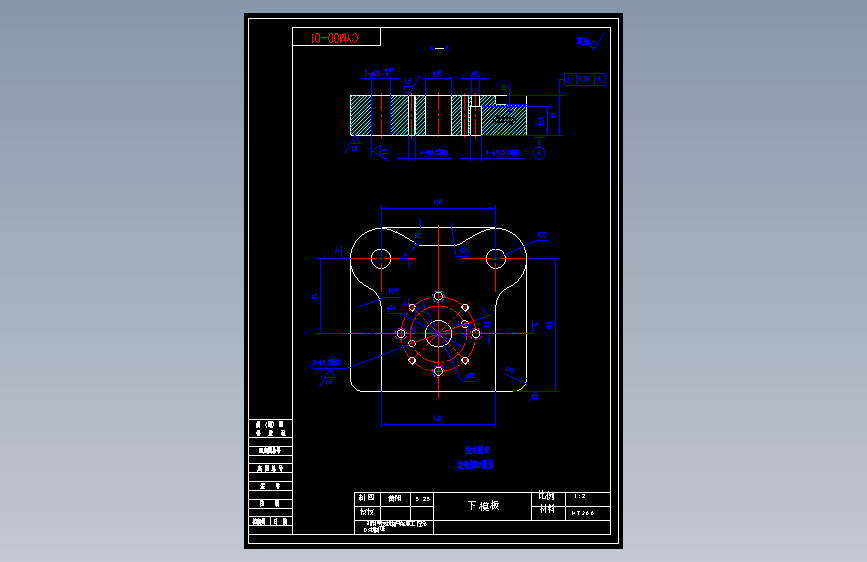Click the bottom 130 dimension of plan view
The width and height of the screenshot is (867, 562).
[x=438, y=419]
